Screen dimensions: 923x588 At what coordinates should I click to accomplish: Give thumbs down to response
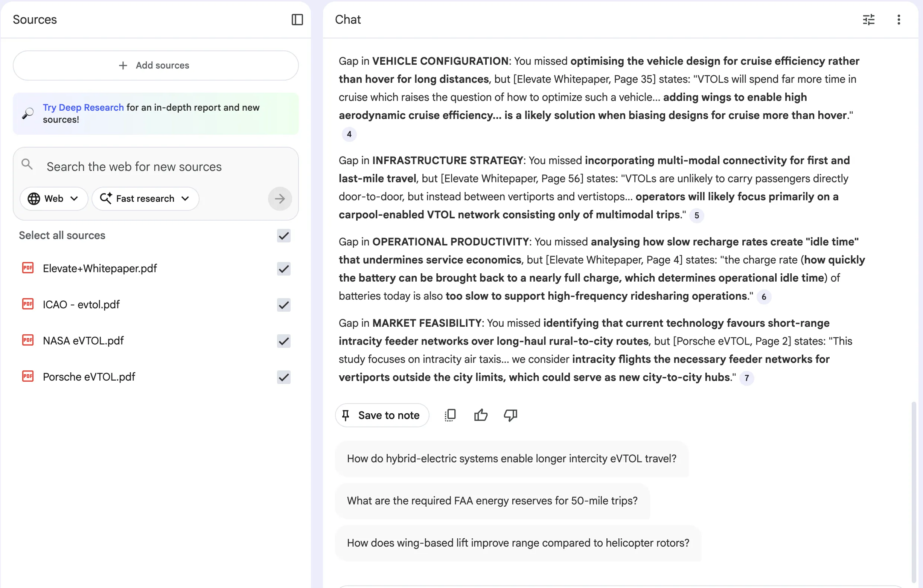click(510, 415)
